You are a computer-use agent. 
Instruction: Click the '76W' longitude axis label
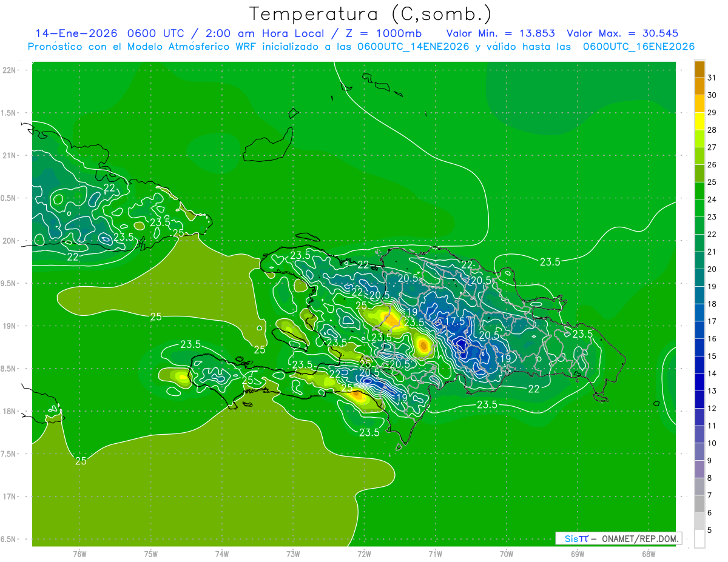(x=79, y=554)
